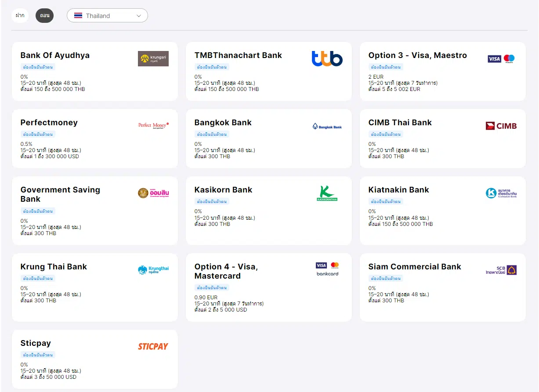The width and height of the screenshot is (539, 392).
Task: Click 'ตั้งแต่ 300 THB' on Government Saving Bank
Action: 38,233
